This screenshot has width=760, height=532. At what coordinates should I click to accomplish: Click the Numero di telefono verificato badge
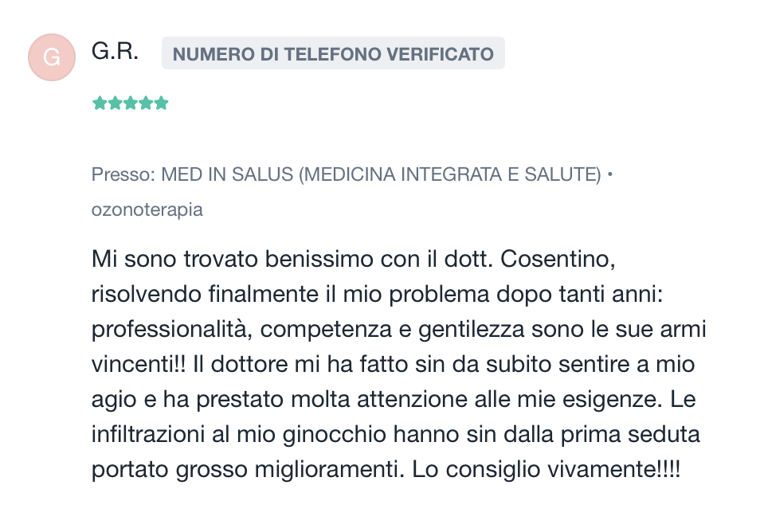[x=333, y=53]
